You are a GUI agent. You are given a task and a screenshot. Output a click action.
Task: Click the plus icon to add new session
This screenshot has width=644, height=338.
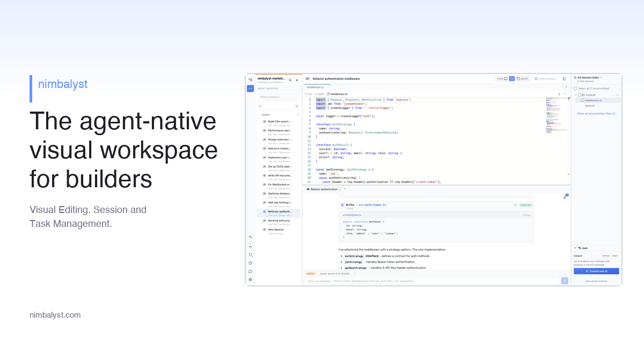(297, 80)
